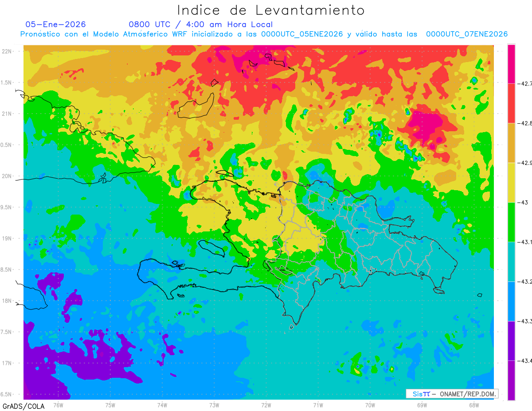532x411 pixels.
Task: Click the '70W' longitude axis label
Action: pyautogui.click(x=370, y=405)
